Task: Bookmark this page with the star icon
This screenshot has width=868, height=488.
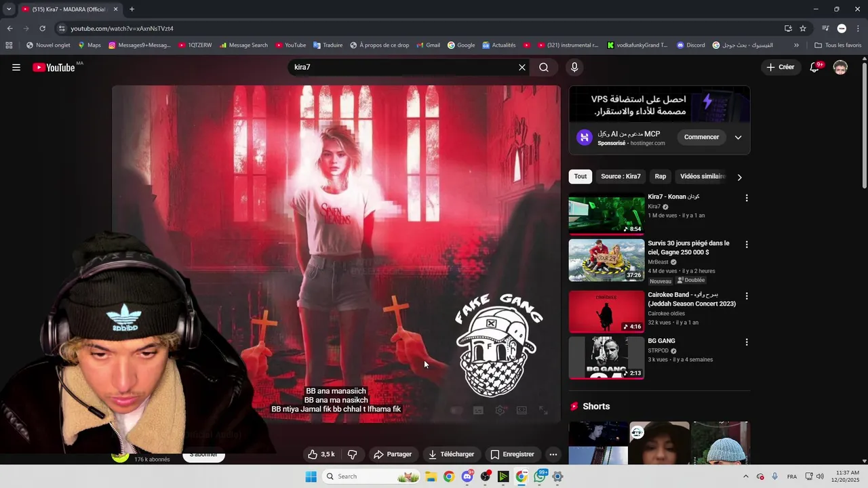Action: point(803,28)
